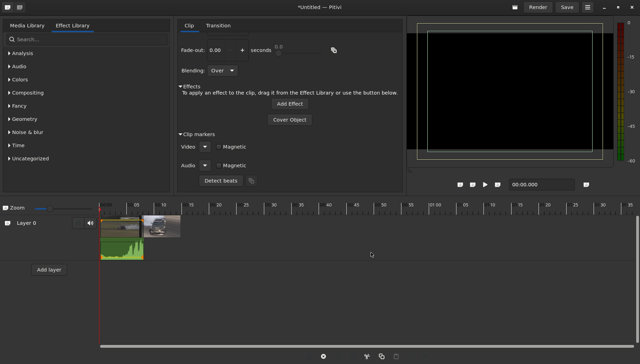Toggle Layer 0 video visibility eye icon
Viewport: 640px width, 364px height.
pos(78,223)
